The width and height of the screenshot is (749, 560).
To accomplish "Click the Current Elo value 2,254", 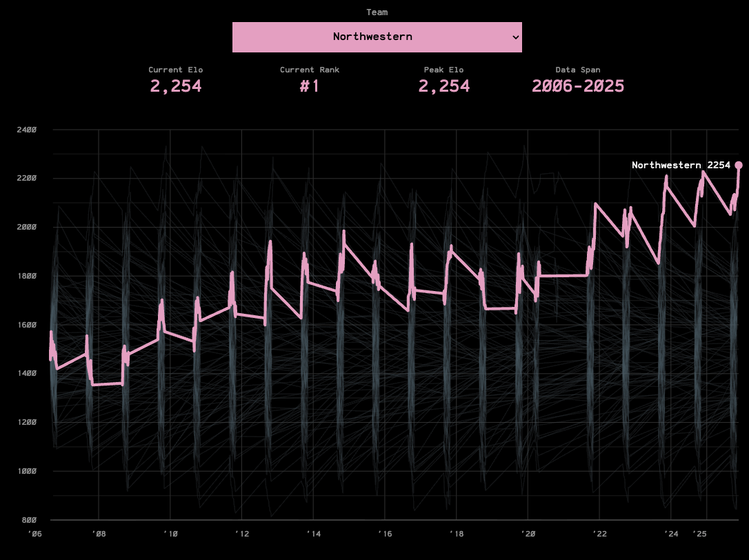I will (x=176, y=86).
